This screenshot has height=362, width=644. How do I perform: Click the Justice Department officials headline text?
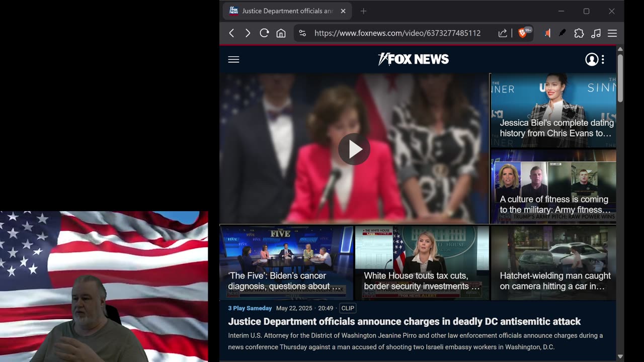click(405, 321)
